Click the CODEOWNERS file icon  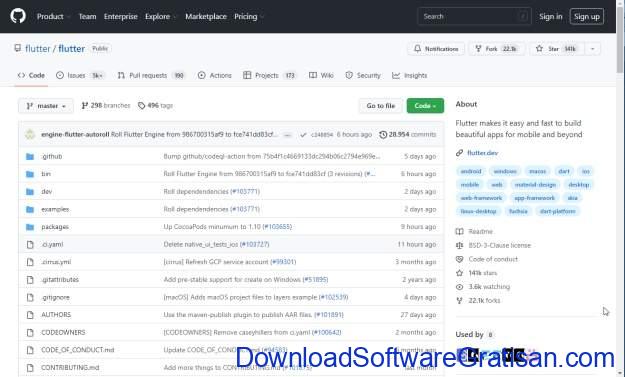pyautogui.click(x=30, y=332)
